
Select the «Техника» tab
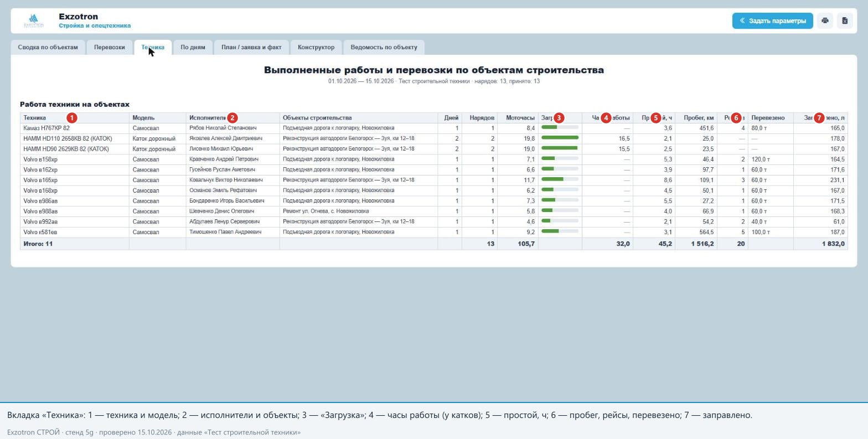click(x=153, y=47)
